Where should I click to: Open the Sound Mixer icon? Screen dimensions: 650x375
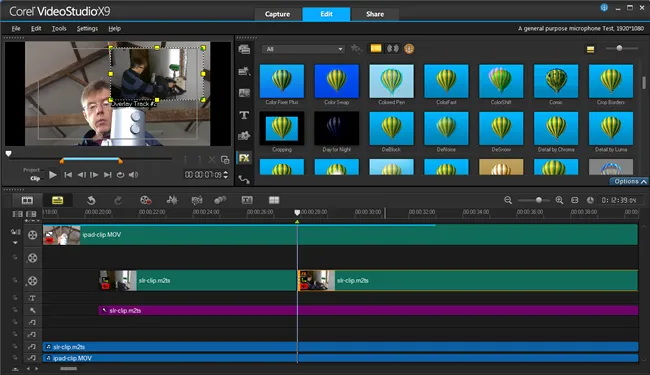tap(172, 200)
